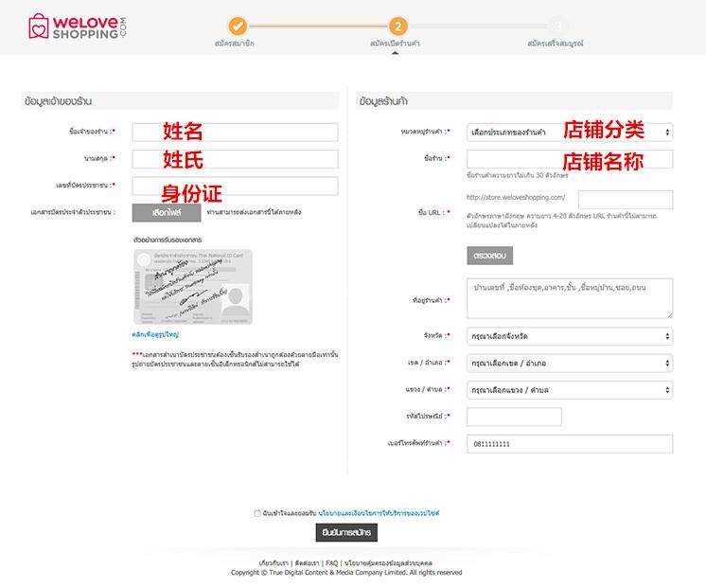Click the store name input field
706x588 pixels.
[x=570, y=159]
